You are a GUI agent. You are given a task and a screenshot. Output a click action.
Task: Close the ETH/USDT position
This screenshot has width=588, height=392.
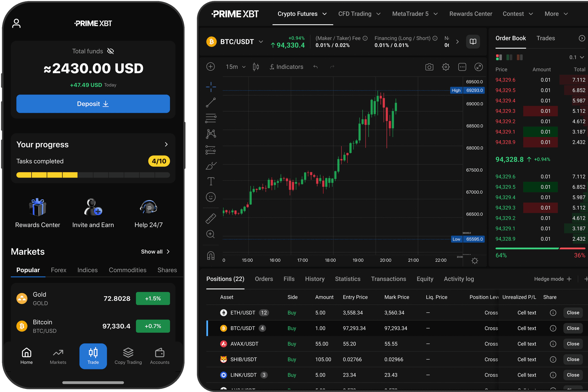coord(573,313)
